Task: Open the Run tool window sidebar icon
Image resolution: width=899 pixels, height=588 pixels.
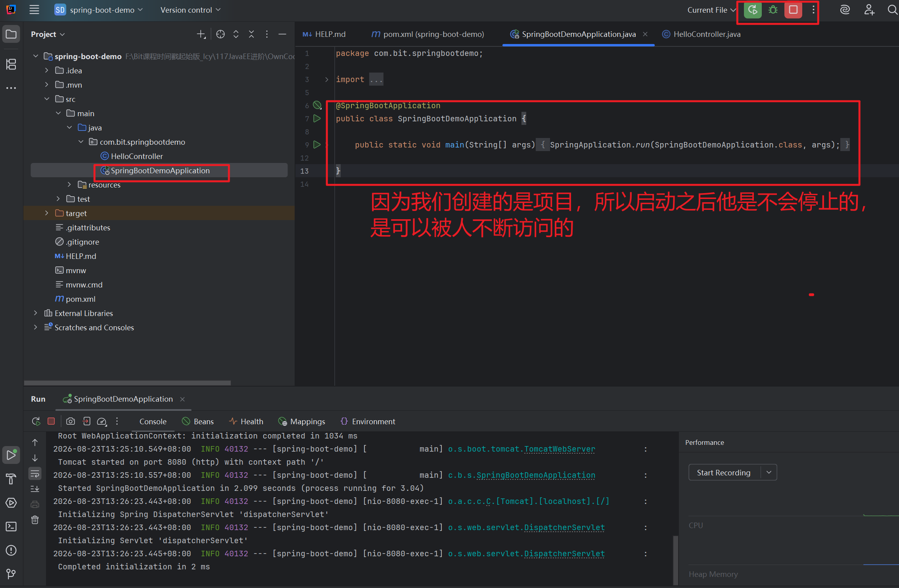Action: coord(11,455)
